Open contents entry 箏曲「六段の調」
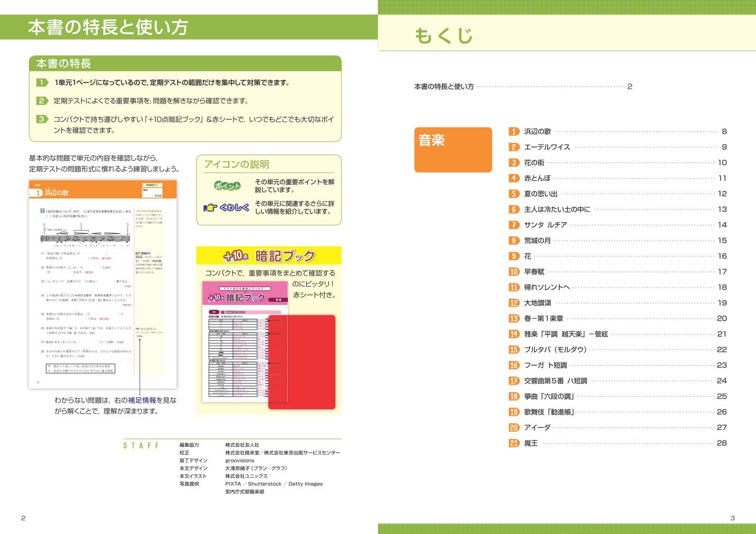Image resolution: width=756 pixels, height=534 pixels. 617,396
